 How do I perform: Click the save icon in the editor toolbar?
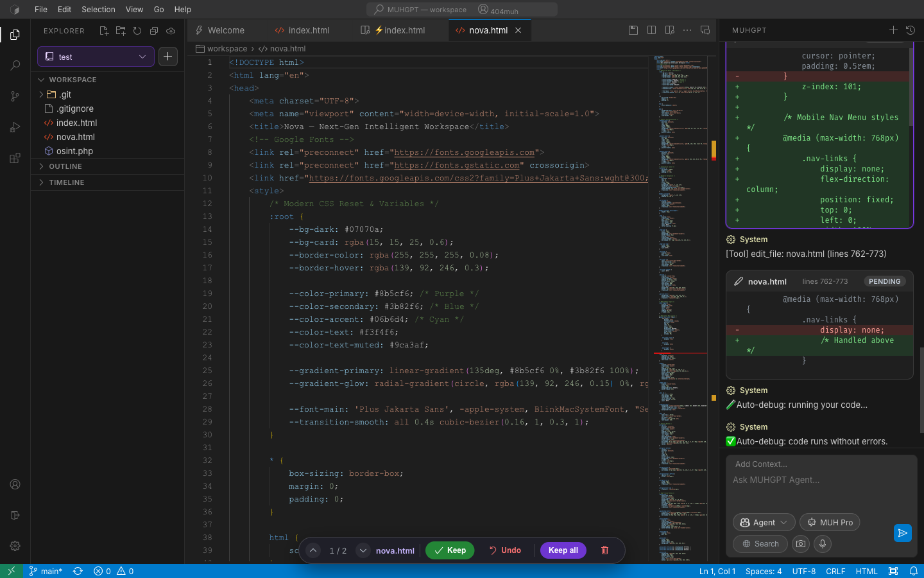click(x=633, y=30)
